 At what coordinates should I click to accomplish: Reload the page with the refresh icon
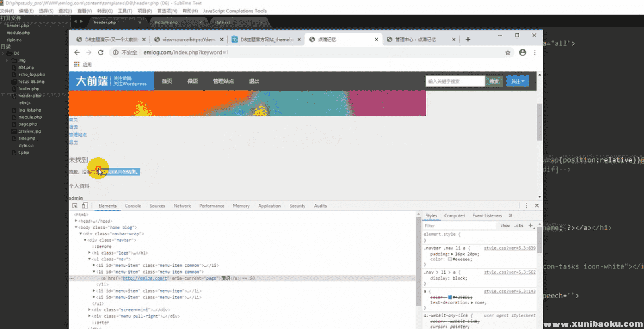point(101,53)
